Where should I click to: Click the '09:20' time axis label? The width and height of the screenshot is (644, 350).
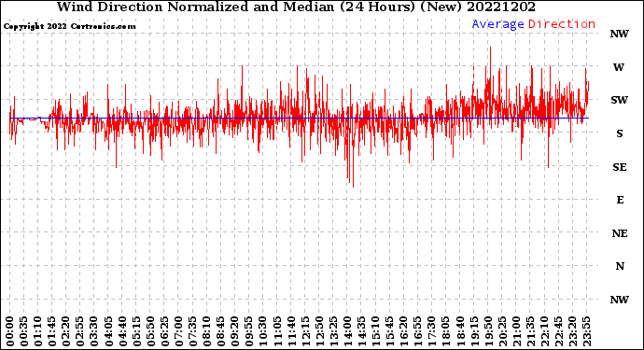(x=235, y=331)
